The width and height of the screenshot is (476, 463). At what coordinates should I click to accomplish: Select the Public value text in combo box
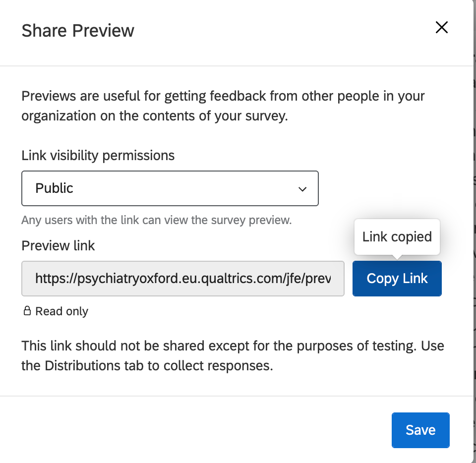click(x=55, y=188)
